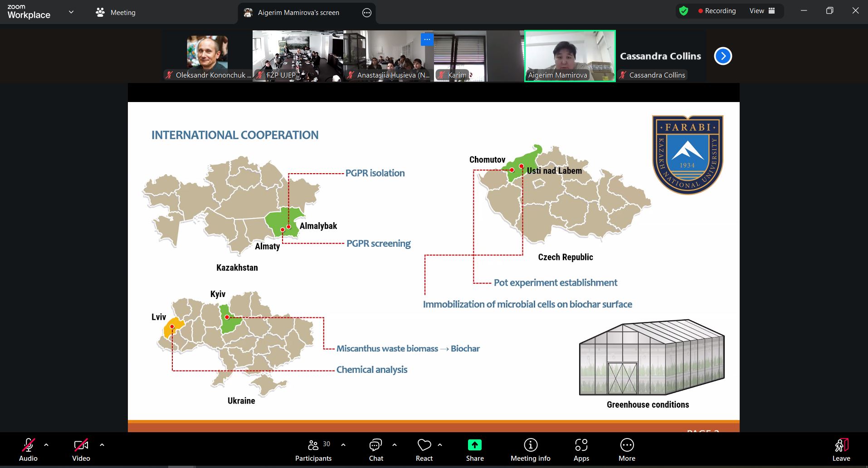Open the Chat panel
Screen dimensions: 868x468
click(x=375, y=450)
